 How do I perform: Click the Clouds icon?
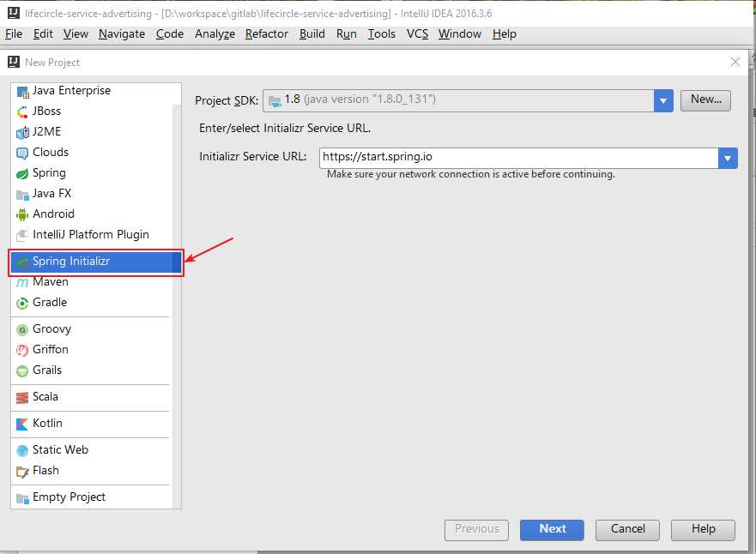22,154
